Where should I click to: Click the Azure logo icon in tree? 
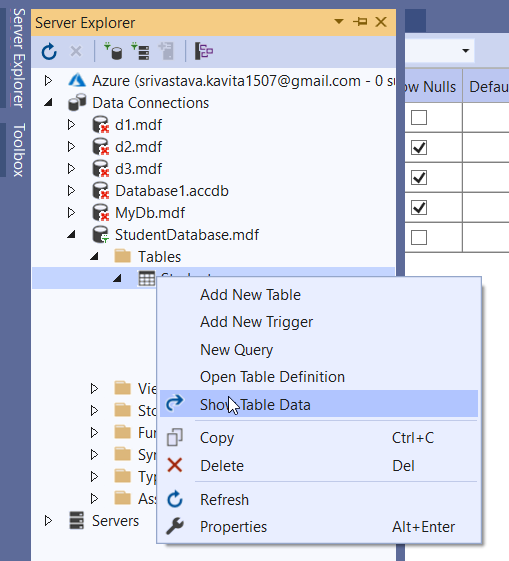coord(77,81)
